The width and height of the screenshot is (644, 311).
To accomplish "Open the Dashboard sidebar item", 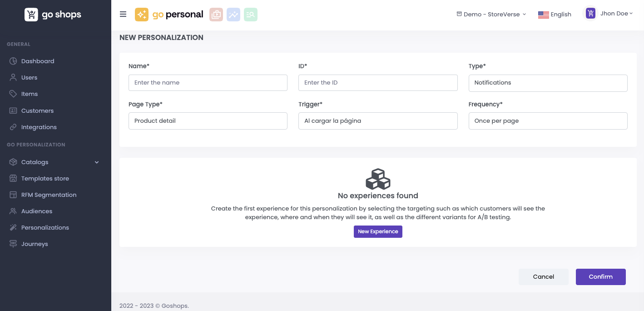I will coord(38,61).
